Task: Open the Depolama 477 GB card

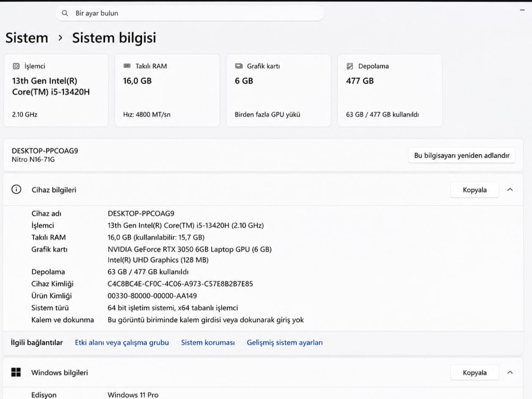Action: [390, 90]
